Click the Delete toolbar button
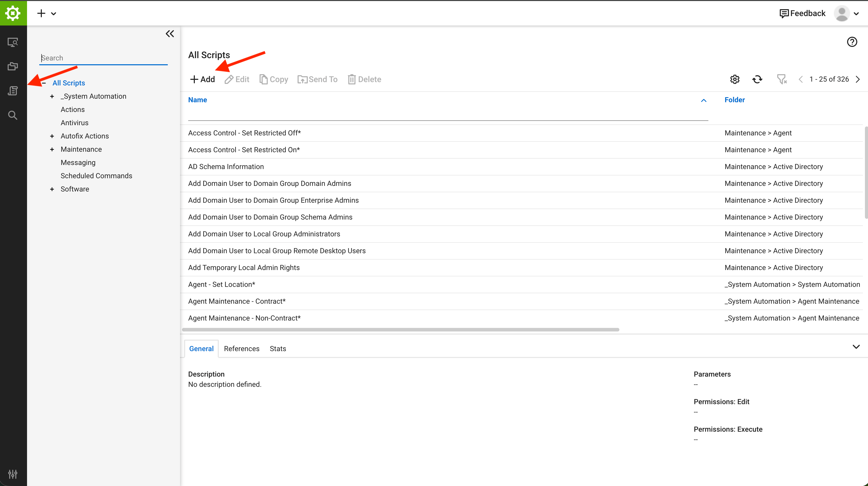 [x=365, y=79]
